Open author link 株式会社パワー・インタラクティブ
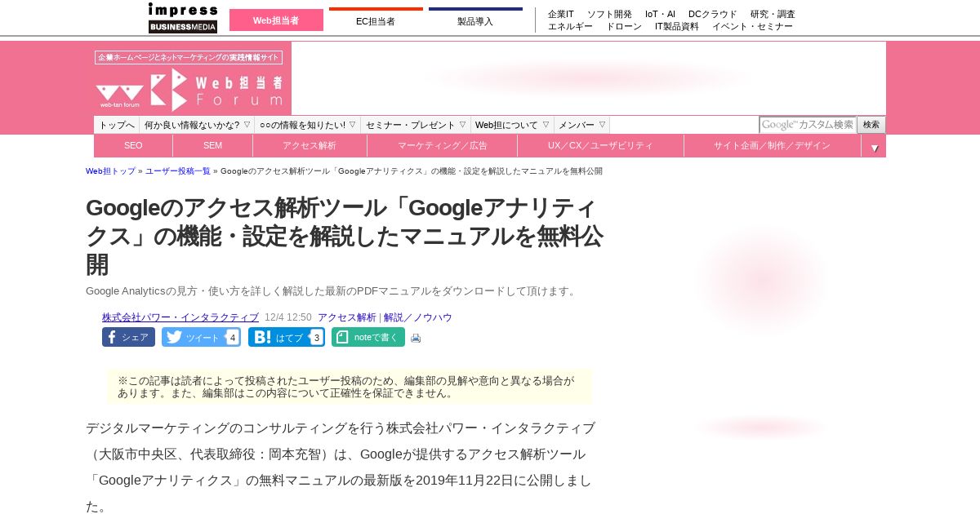980x514 pixels. click(x=180, y=317)
